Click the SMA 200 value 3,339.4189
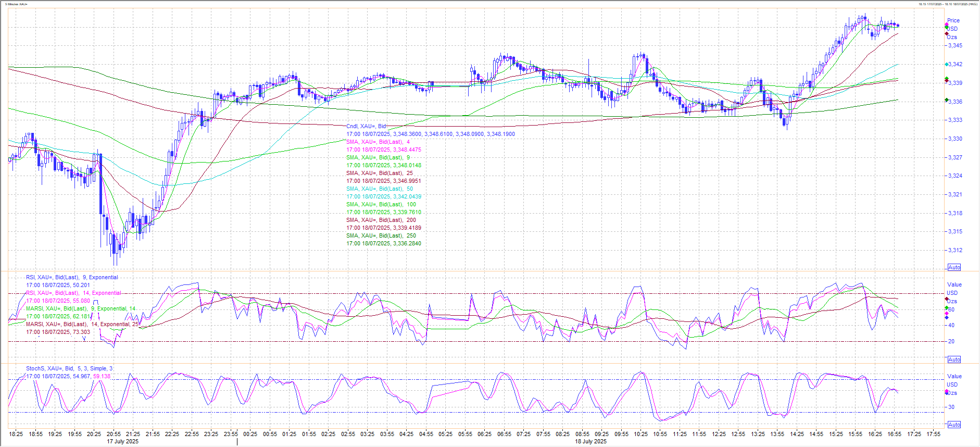The height and width of the screenshot is (447, 980). tap(384, 228)
